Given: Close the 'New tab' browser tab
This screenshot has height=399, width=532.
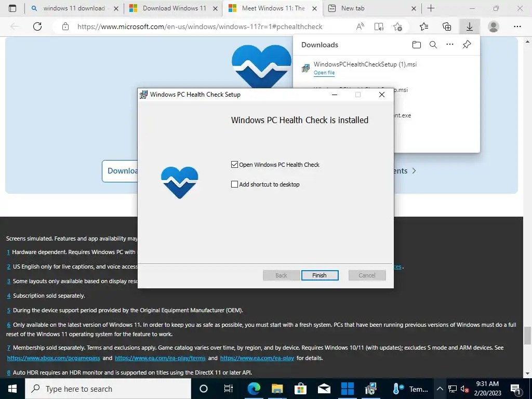Looking at the screenshot, I should pyautogui.click(x=414, y=9).
